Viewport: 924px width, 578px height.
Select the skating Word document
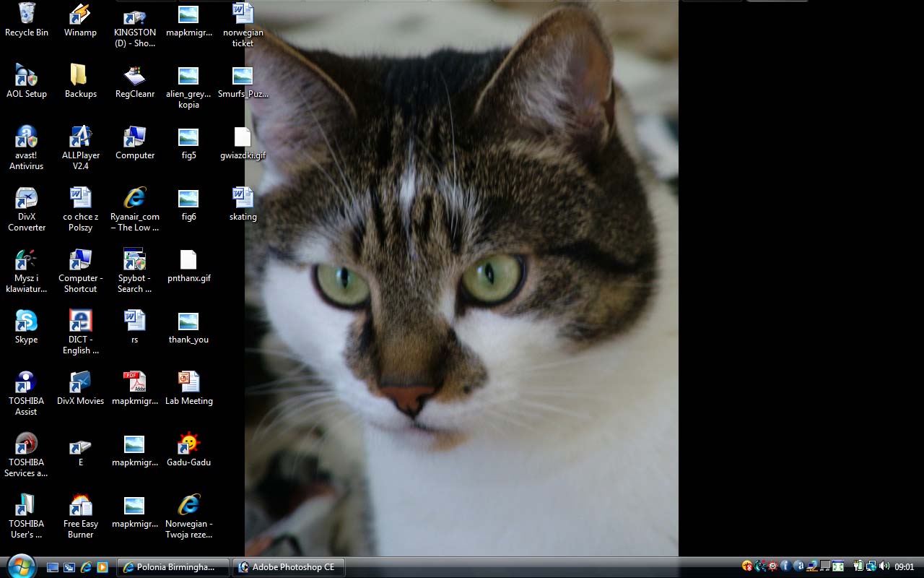(x=243, y=199)
